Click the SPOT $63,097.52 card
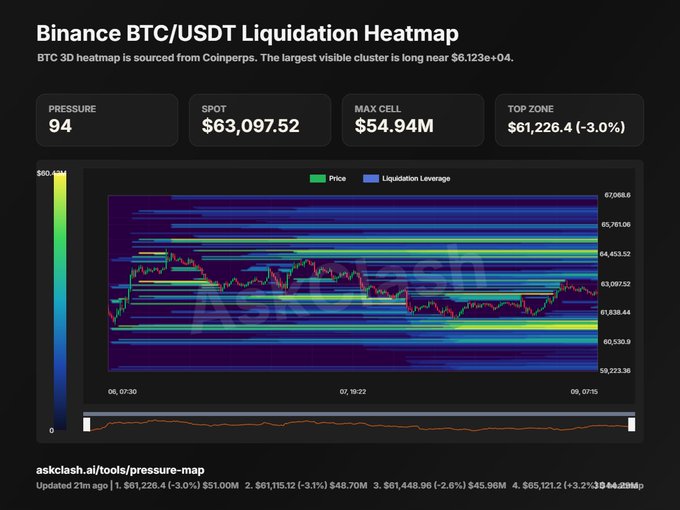 click(260, 120)
